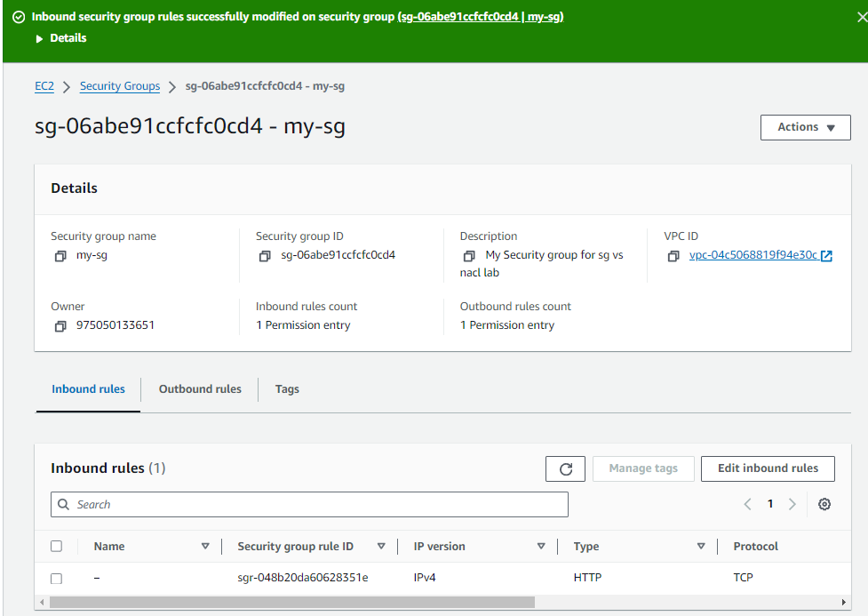Sort by the Name column
This screenshot has width=868, height=616.
[x=205, y=546]
